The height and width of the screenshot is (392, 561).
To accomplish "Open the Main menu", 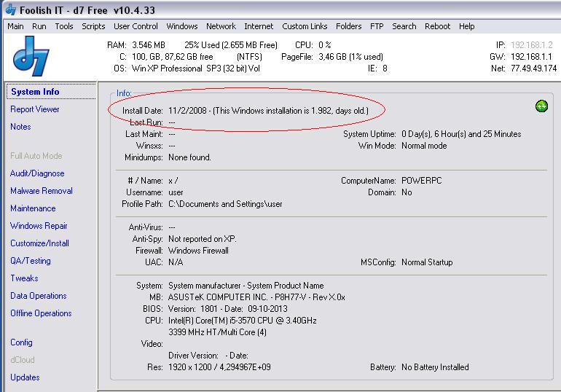I will click(15, 26).
